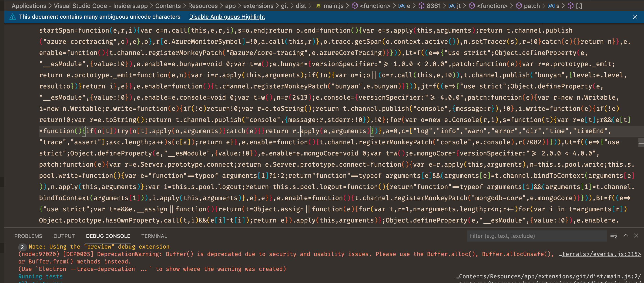Image resolution: width=644 pixels, height=283 pixels.
Task: Click the variable icon before breadcrumb item jt
Action: coord(452,6)
